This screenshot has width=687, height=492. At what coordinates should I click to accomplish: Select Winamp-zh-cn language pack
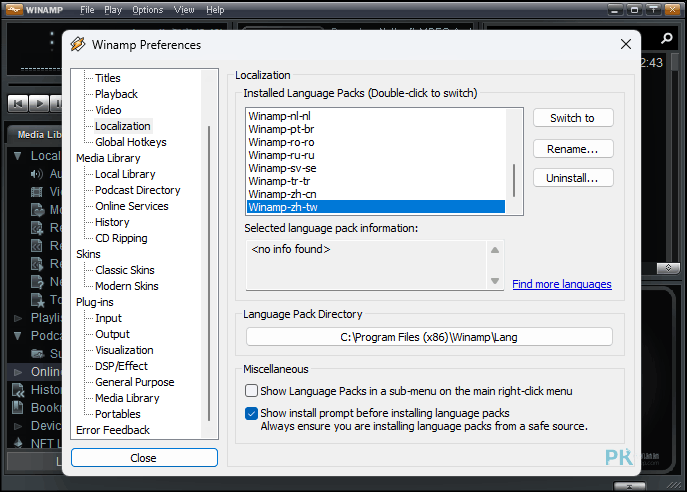(x=375, y=194)
